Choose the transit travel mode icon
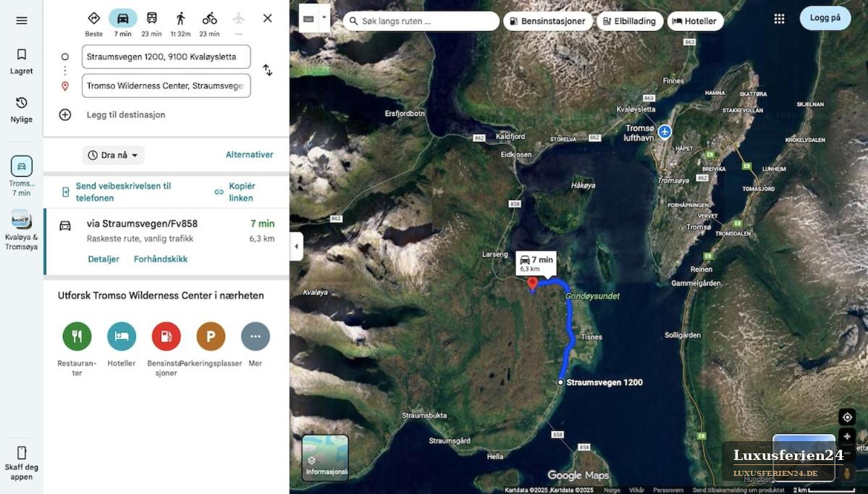 coord(152,18)
